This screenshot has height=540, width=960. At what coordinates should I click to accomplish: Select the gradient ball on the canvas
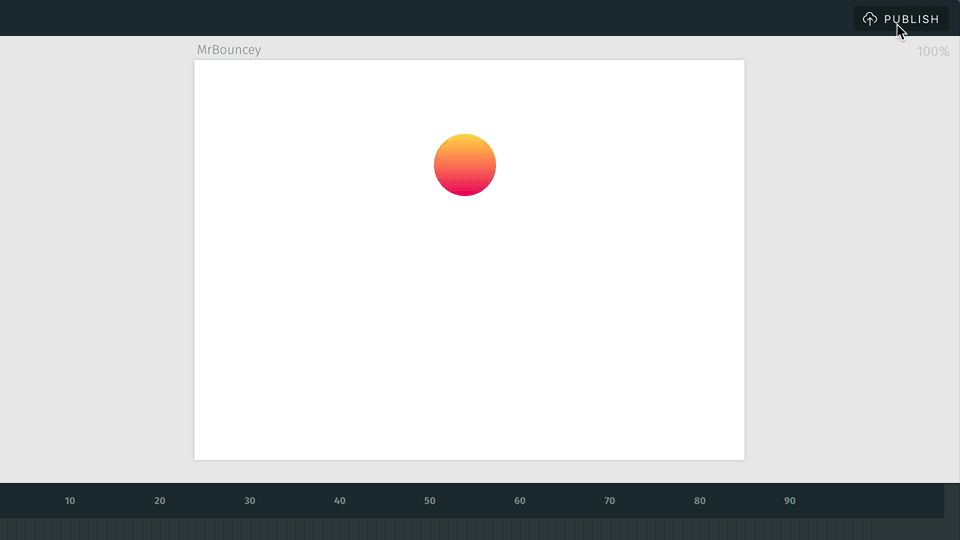pos(465,165)
